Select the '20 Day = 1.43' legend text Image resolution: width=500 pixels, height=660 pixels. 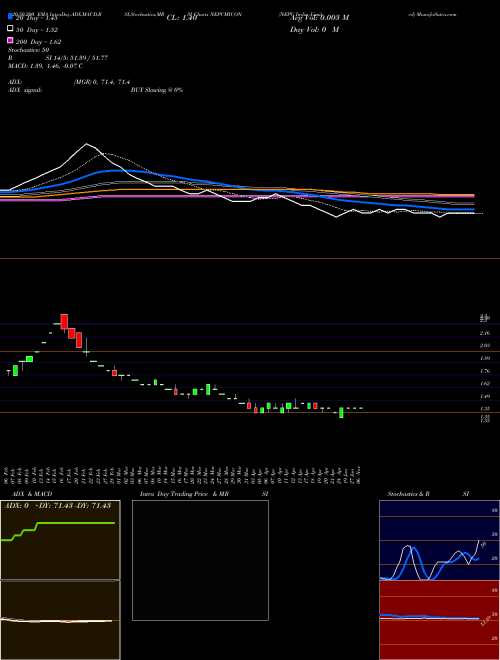pos(39,18)
